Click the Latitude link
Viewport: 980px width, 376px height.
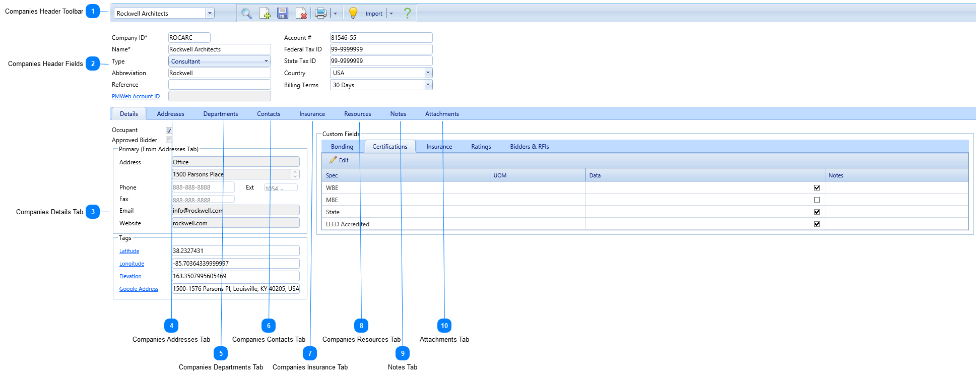tap(129, 251)
